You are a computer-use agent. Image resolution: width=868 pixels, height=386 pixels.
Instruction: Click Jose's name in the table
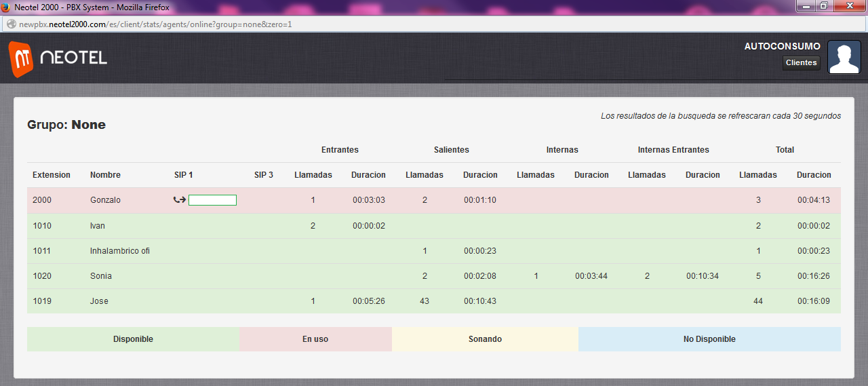click(99, 301)
